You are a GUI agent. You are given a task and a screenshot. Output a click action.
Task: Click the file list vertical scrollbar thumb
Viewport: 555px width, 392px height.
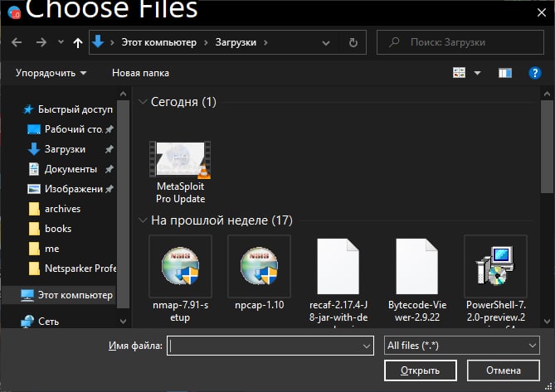(547, 147)
